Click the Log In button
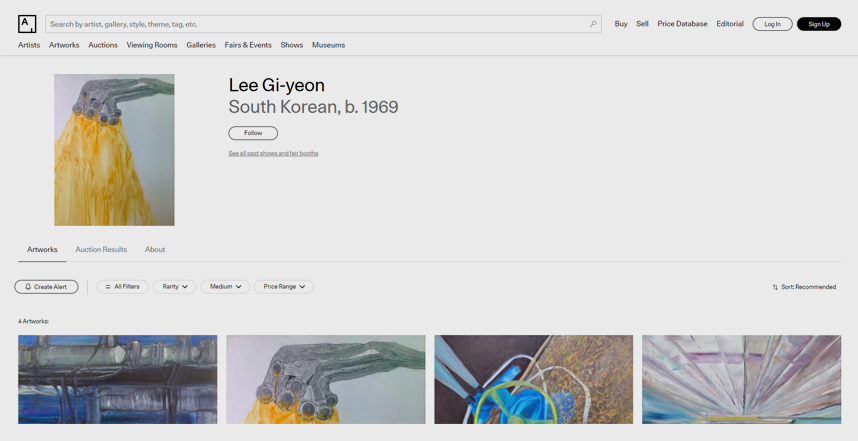 point(772,24)
